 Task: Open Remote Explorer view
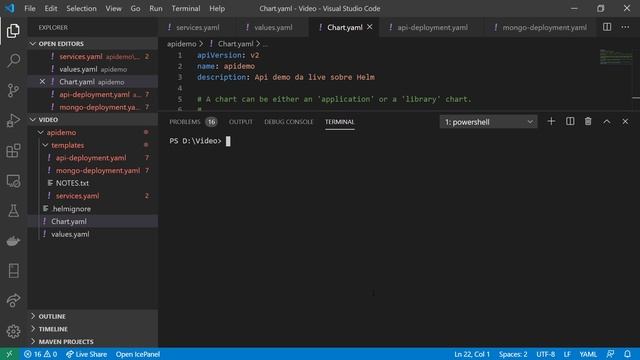[13, 181]
